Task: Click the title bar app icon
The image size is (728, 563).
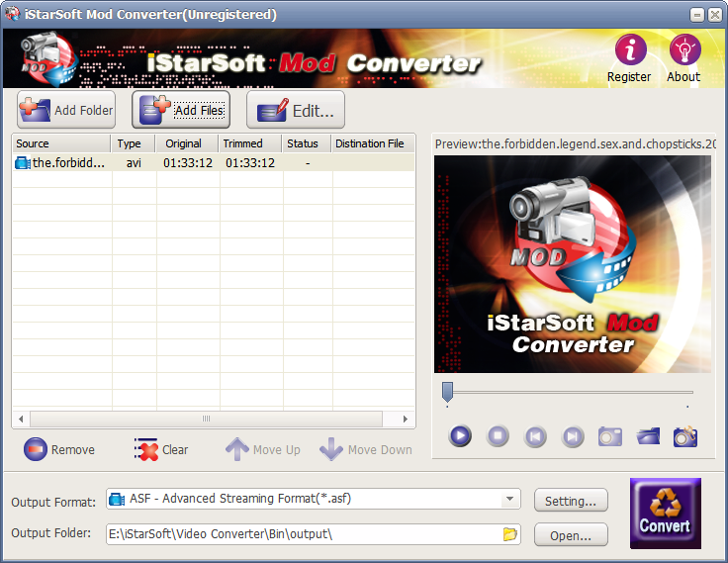Action: (13, 14)
